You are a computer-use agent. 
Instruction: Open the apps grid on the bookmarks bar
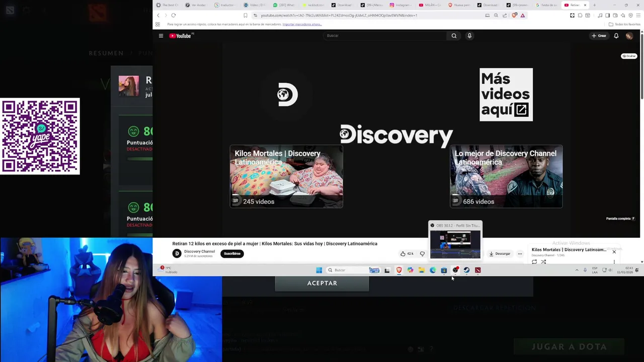tap(157, 24)
